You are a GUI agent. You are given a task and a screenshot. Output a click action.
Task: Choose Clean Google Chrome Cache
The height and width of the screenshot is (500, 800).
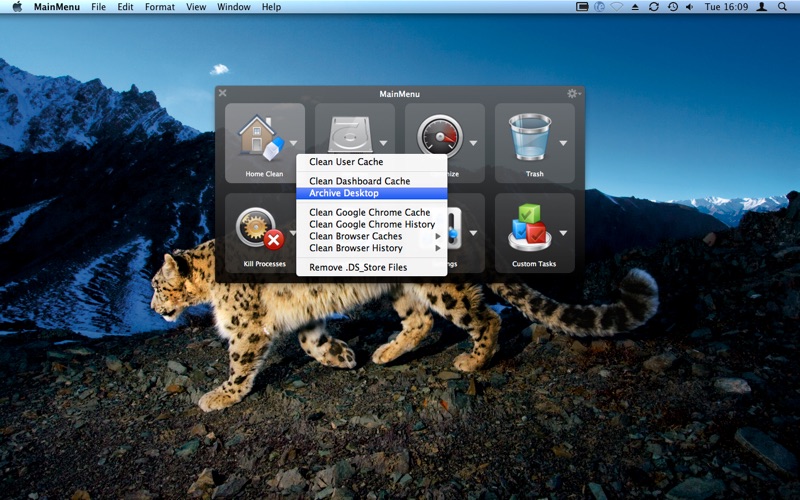click(371, 212)
